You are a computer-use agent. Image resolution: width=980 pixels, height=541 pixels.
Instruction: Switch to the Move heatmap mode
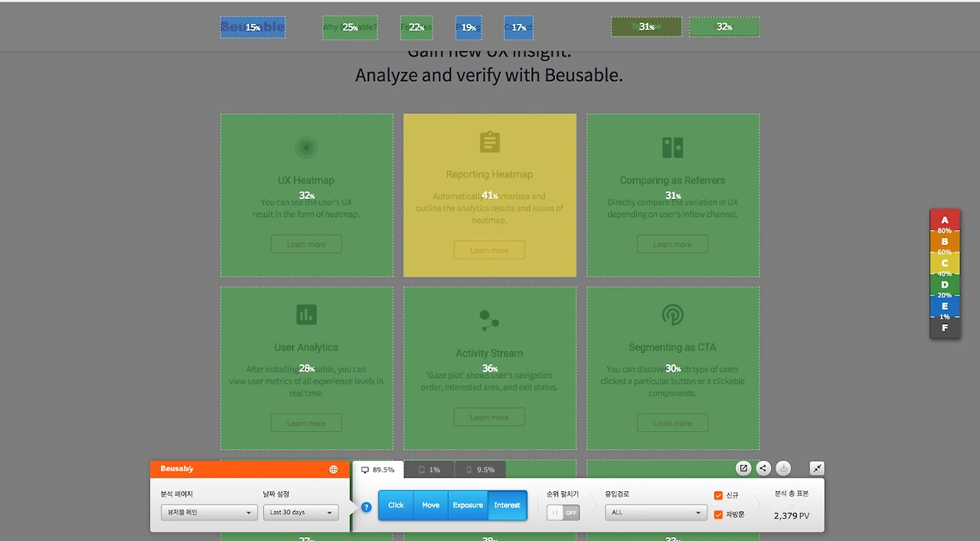click(x=431, y=505)
